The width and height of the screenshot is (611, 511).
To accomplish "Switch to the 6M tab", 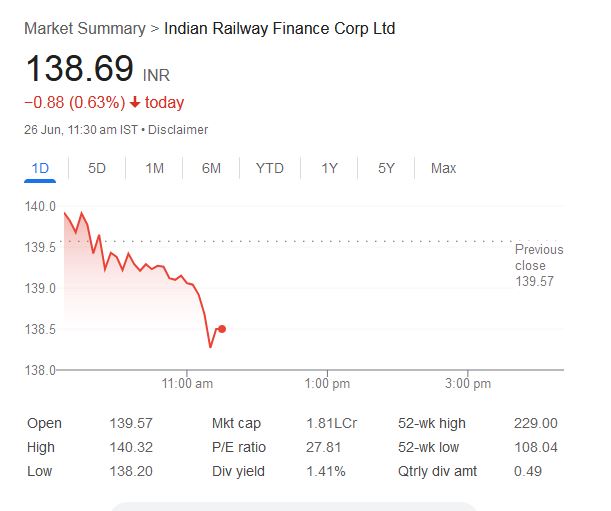I will pos(211,168).
